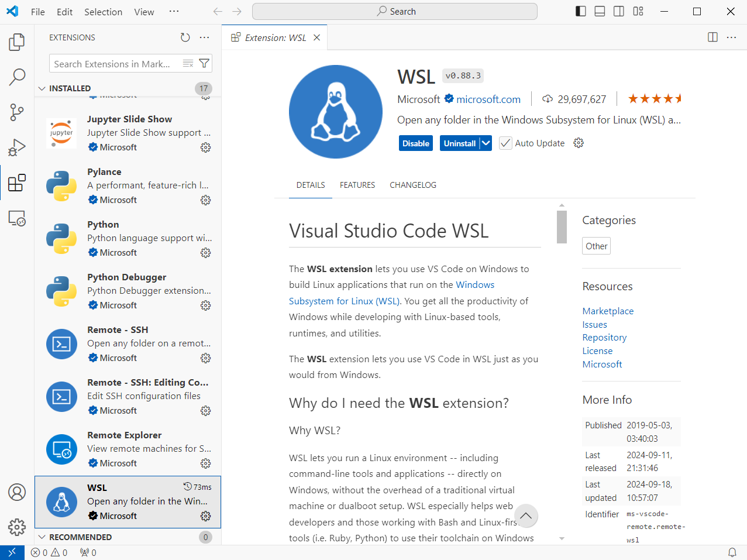The width and height of the screenshot is (747, 560).
Task: Open the Manage gear in activity bar
Action: coord(17,527)
